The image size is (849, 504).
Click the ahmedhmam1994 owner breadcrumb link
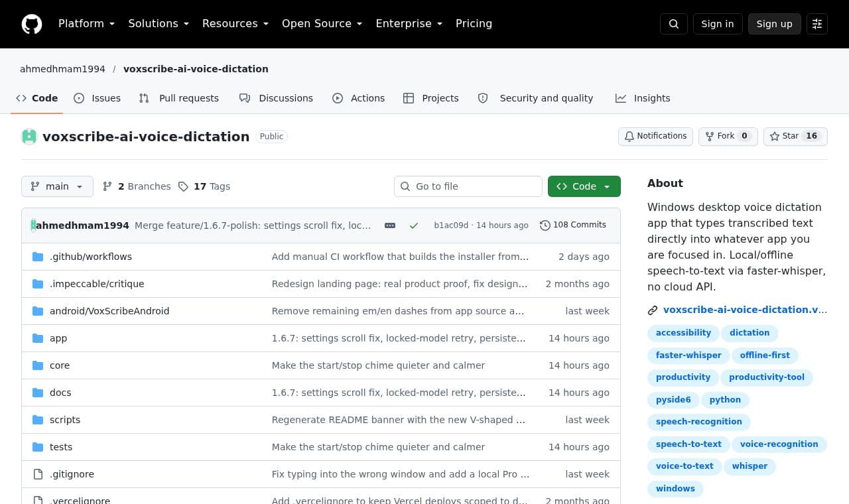coord(62,69)
